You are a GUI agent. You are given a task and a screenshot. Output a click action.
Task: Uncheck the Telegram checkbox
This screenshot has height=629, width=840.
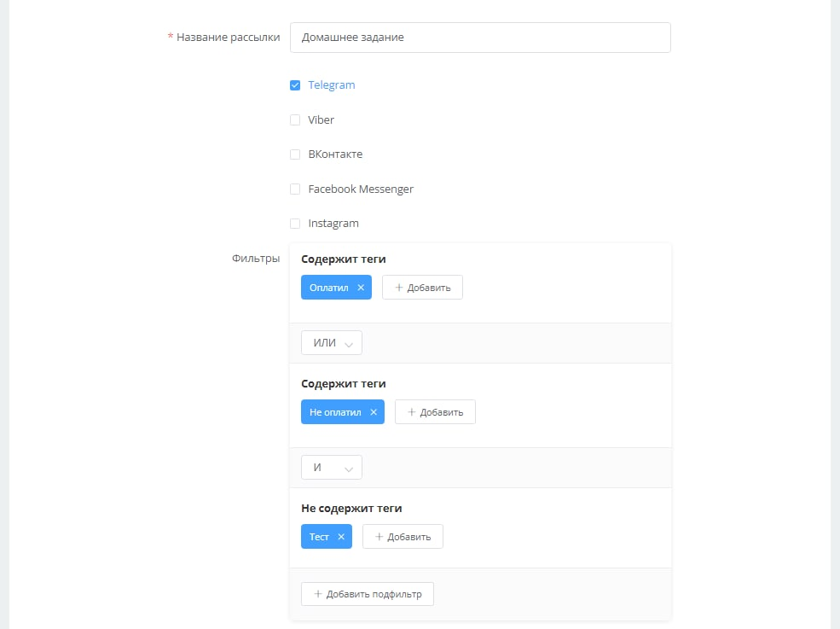point(295,85)
